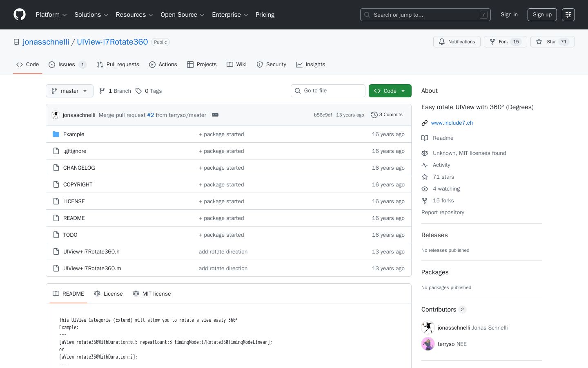
Task: Fork the repository using Fork button
Action: click(x=506, y=42)
